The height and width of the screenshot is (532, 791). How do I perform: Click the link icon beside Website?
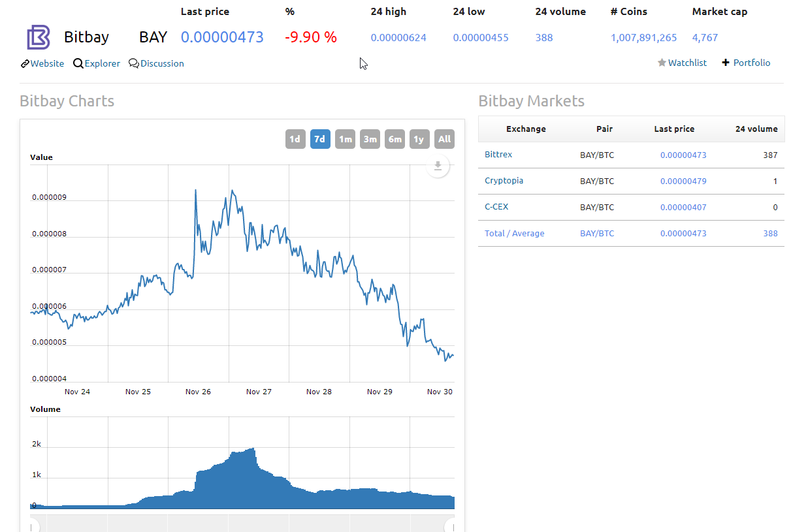pyautogui.click(x=25, y=63)
